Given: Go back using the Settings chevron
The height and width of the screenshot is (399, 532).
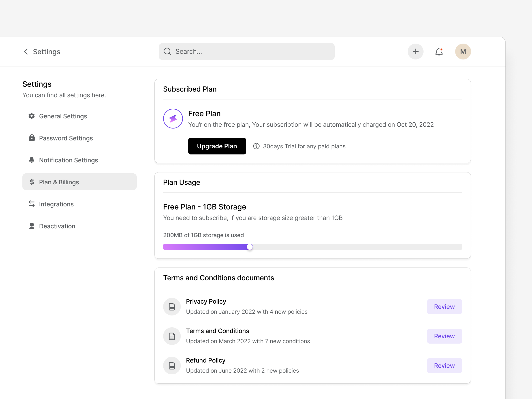Looking at the screenshot, I should pos(26,52).
